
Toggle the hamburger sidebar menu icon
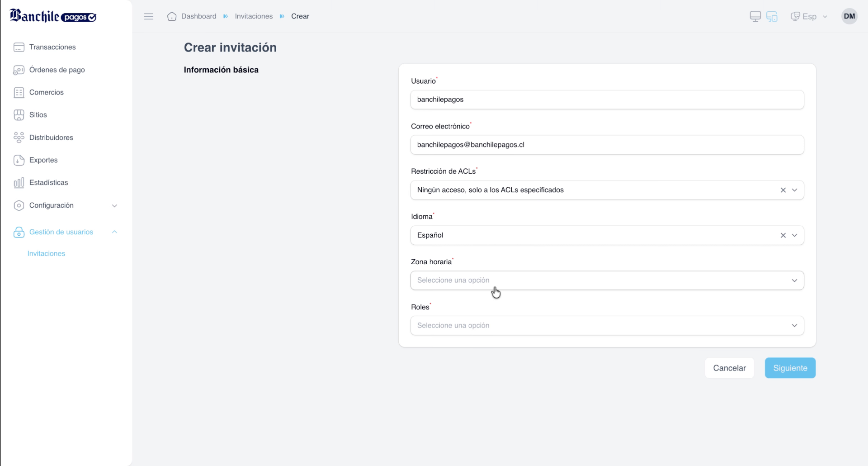click(x=149, y=16)
